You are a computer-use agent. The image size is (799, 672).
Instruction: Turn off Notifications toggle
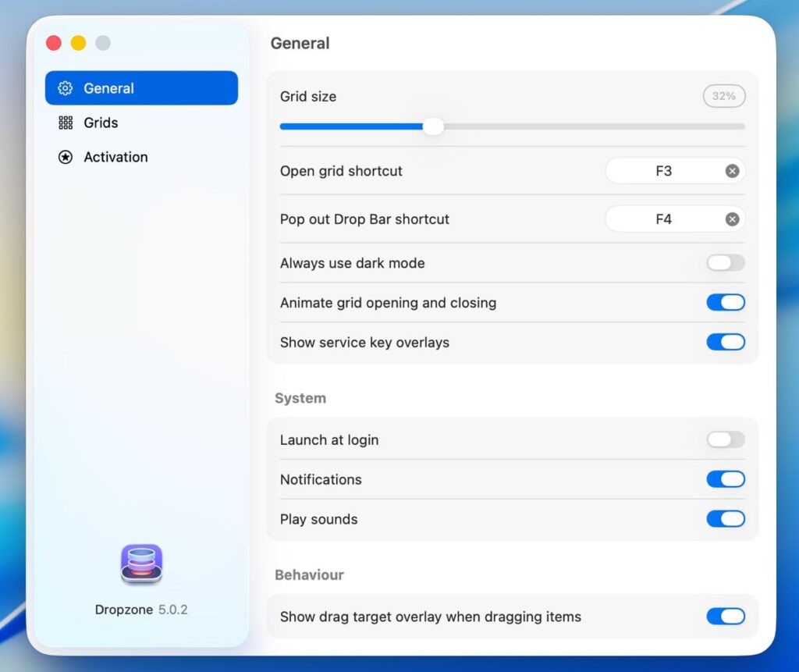(726, 479)
